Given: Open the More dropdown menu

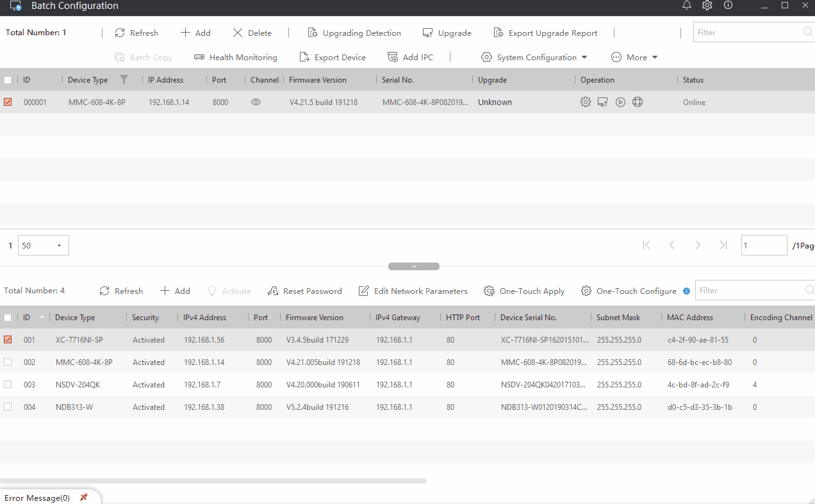Looking at the screenshot, I should pyautogui.click(x=634, y=57).
